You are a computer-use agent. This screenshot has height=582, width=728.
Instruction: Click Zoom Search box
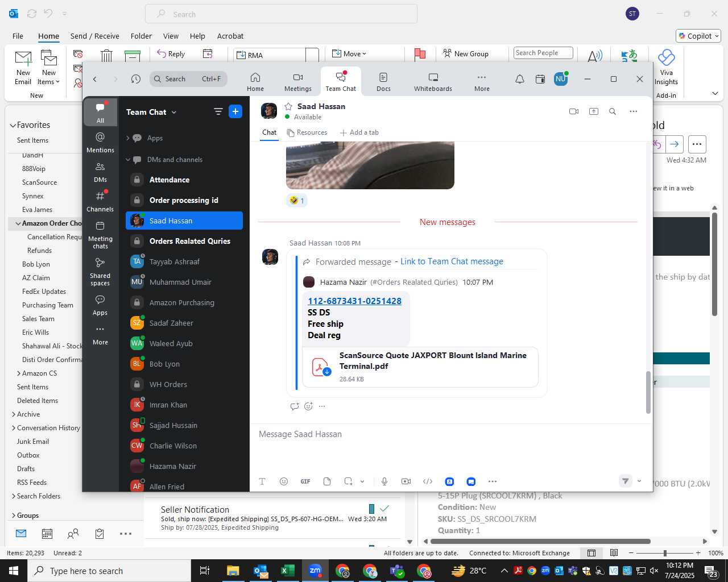189,79
